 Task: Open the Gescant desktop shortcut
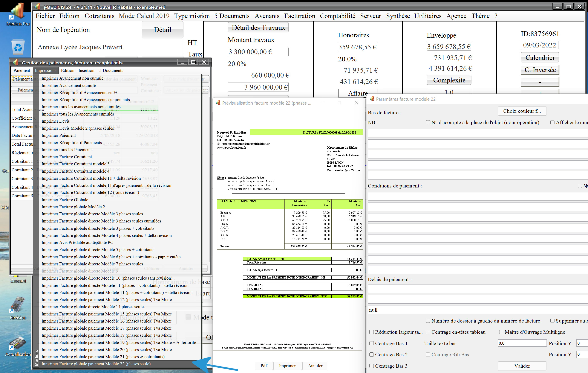tap(18, 280)
